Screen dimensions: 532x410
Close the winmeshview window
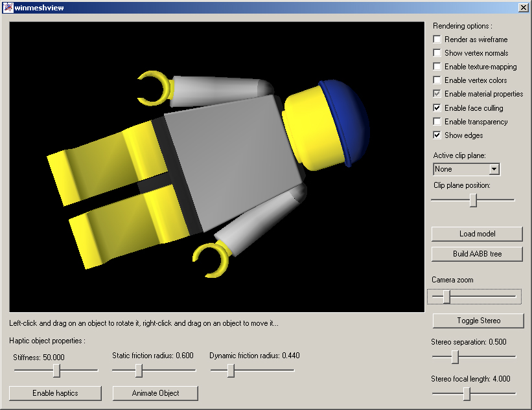[523, 8]
